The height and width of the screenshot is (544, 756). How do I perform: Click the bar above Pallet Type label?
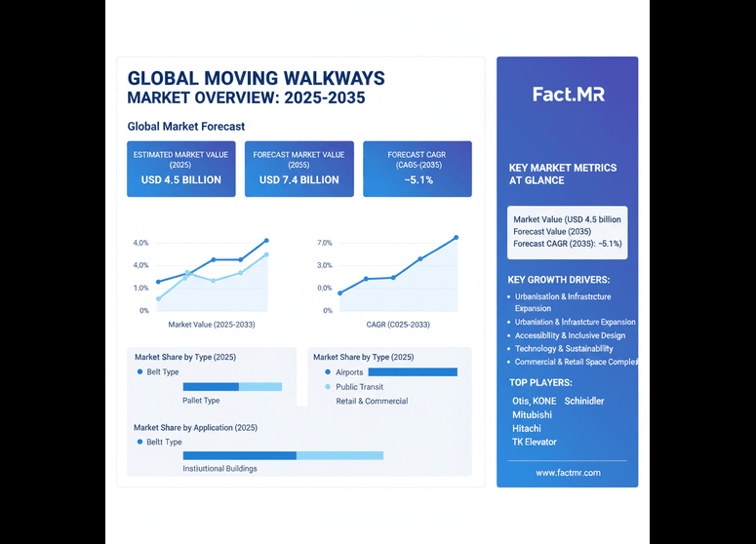pyautogui.click(x=232, y=387)
